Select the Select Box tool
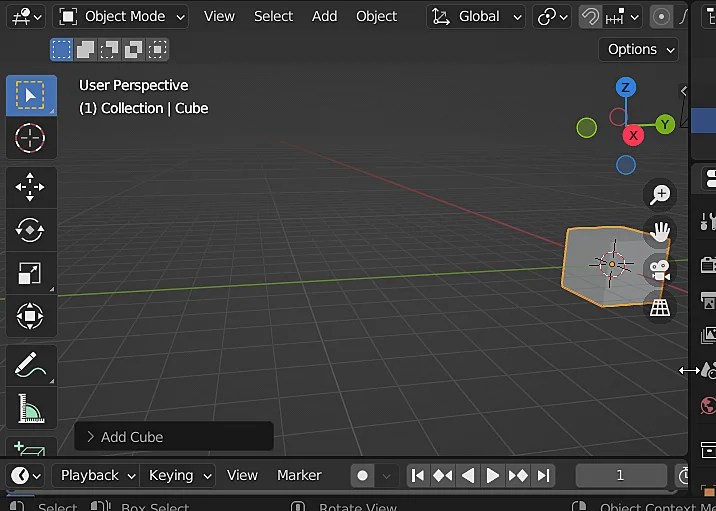The image size is (716, 511). point(31,95)
